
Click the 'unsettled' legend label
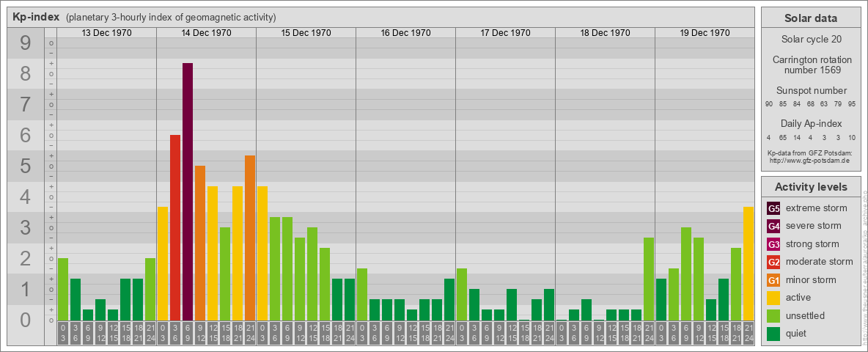(x=806, y=315)
